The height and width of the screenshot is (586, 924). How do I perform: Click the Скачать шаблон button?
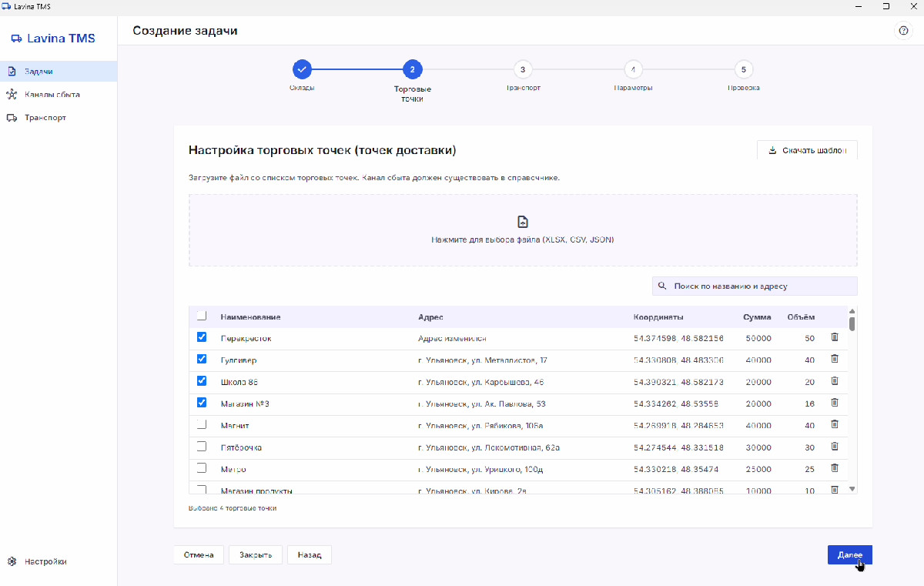tap(807, 150)
